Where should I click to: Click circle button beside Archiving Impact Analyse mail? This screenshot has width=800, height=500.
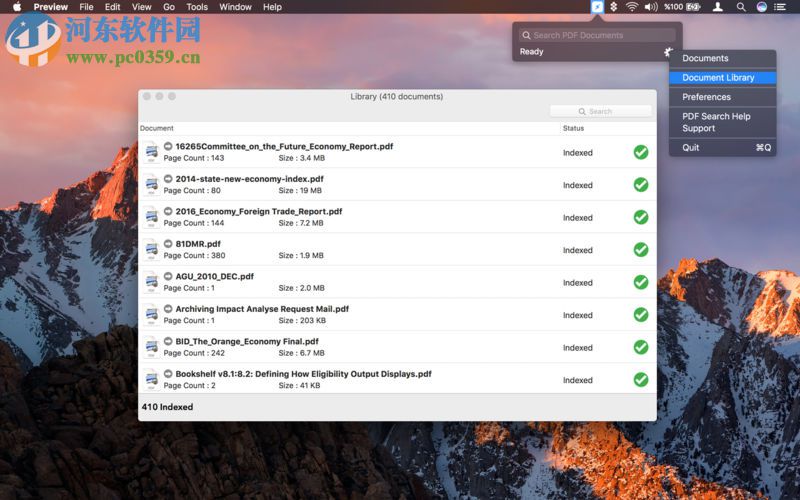[168, 309]
